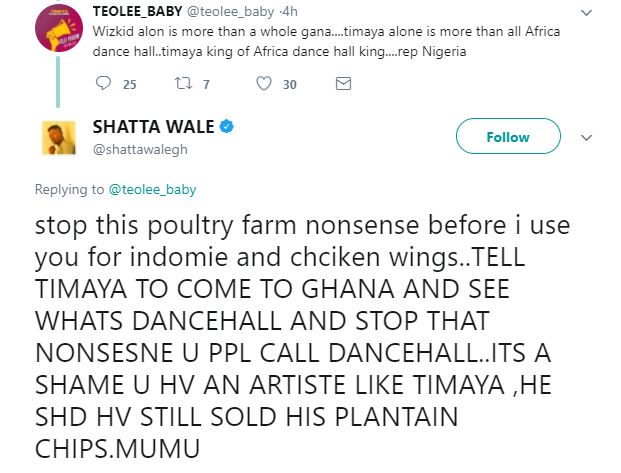Open SHATTA WALE's profile picture
Image resolution: width=621 pixels, height=473 pixels.
(61, 137)
